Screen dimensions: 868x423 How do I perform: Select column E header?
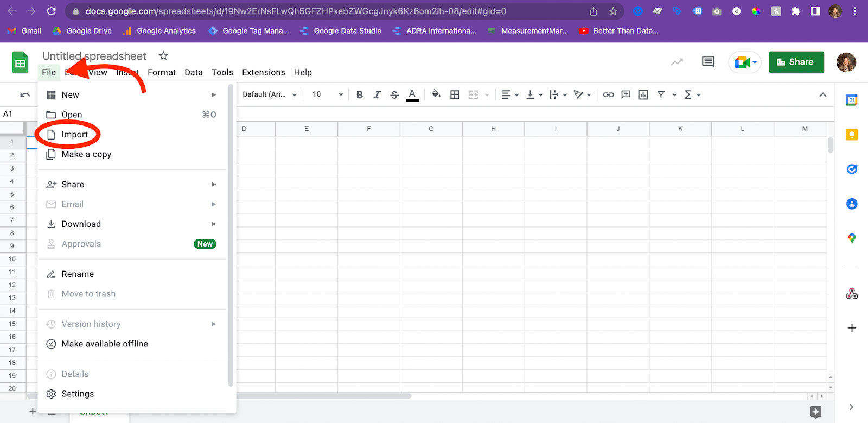(307, 129)
